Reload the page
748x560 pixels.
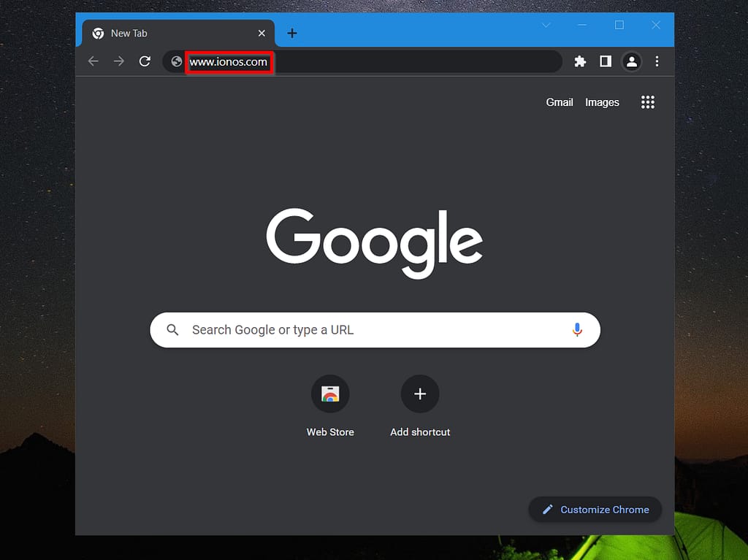coord(145,61)
